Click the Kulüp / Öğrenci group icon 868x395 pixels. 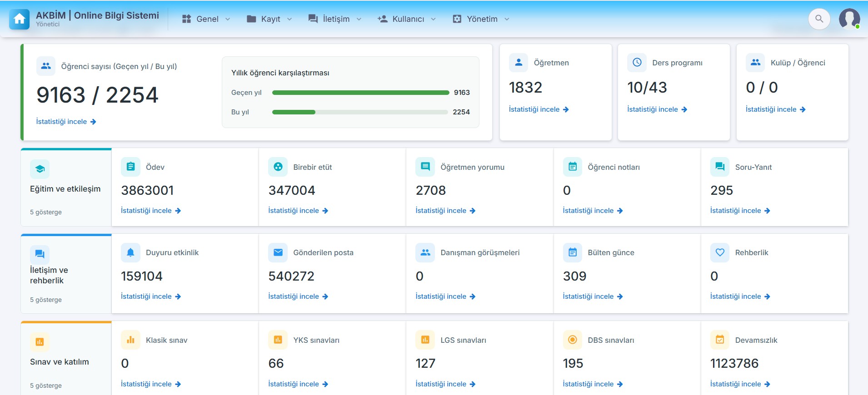tap(755, 62)
